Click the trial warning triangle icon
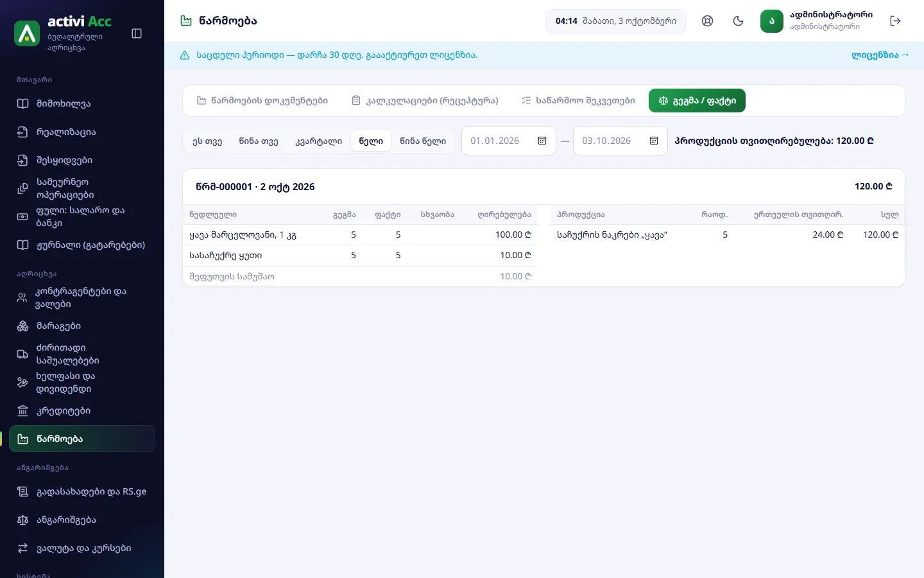This screenshot has width=924, height=578. click(185, 55)
